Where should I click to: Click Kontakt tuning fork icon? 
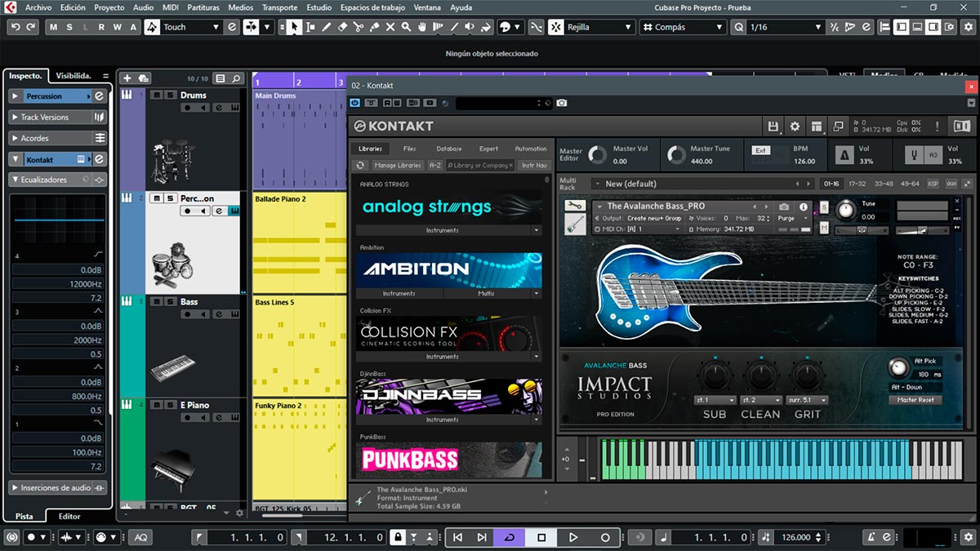914,154
